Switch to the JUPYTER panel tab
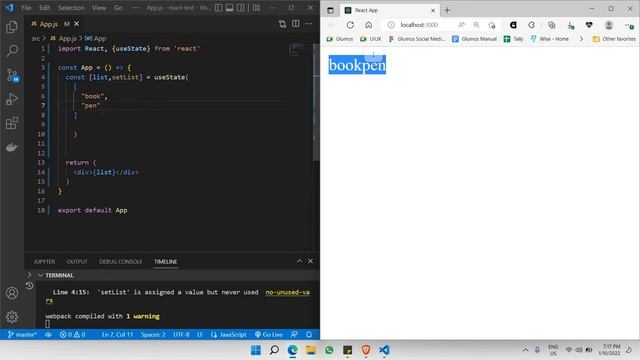The image size is (640, 360). pyautogui.click(x=44, y=262)
